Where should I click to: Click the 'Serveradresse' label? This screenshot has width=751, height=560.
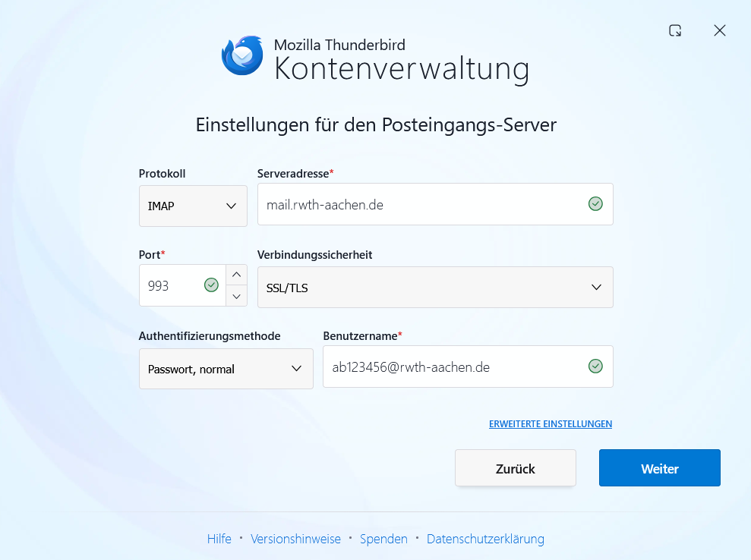(293, 174)
